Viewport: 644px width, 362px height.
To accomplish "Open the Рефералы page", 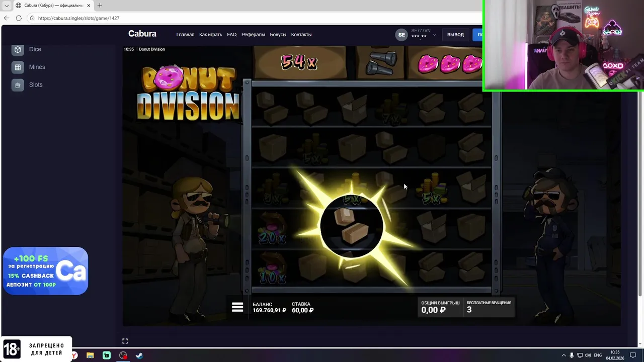I will click(x=253, y=35).
